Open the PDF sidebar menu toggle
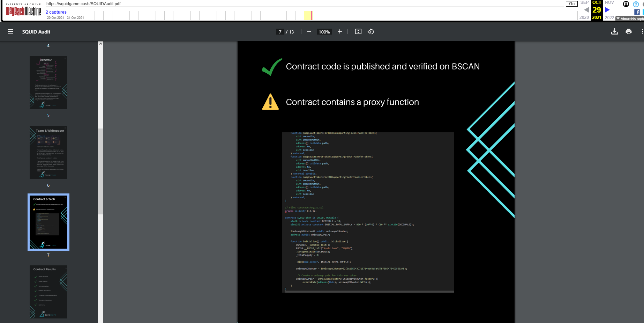This screenshot has height=323, width=644. point(10,32)
